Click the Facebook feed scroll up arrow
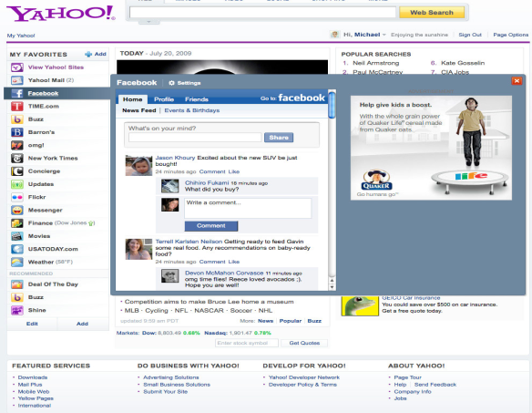This screenshot has width=532, height=413. (332, 281)
